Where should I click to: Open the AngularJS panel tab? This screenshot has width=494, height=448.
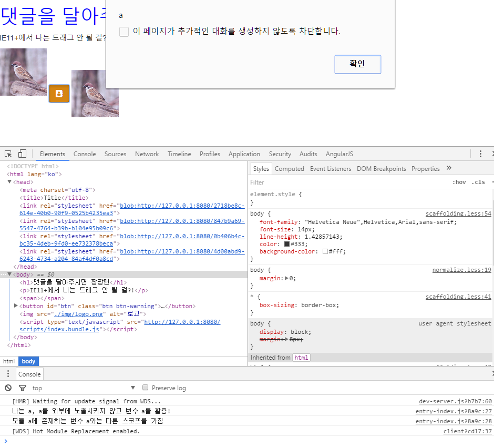[x=339, y=154]
